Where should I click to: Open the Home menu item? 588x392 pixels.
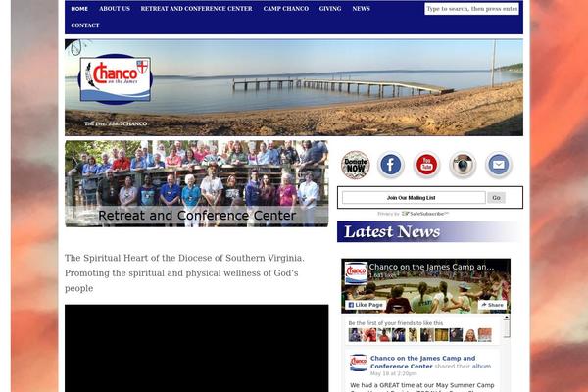(79, 9)
